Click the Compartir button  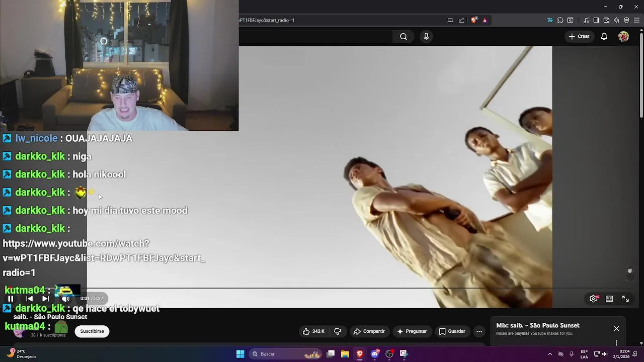(369, 331)
